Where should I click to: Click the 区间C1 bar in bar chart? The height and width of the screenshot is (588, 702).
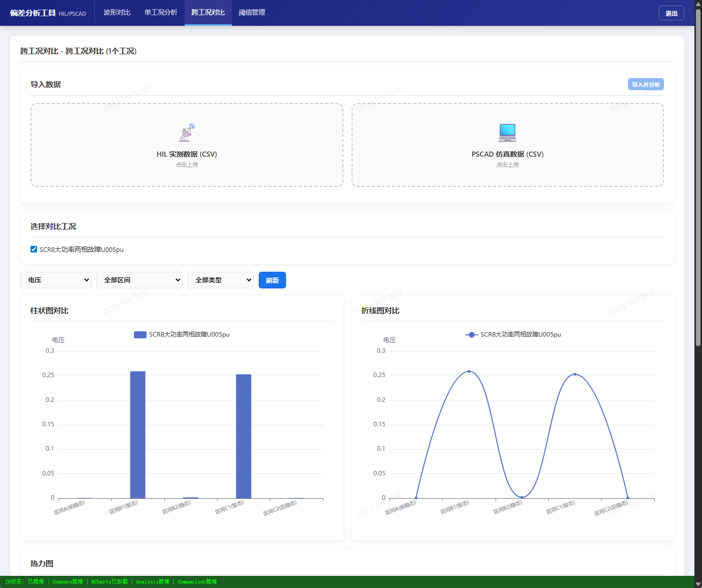[x=243, y=436]
